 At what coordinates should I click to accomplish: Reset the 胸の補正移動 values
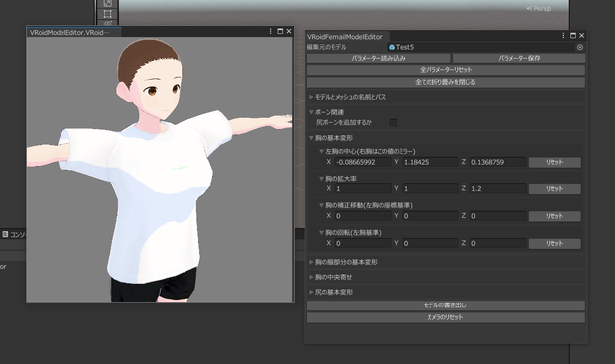[554, 216]
